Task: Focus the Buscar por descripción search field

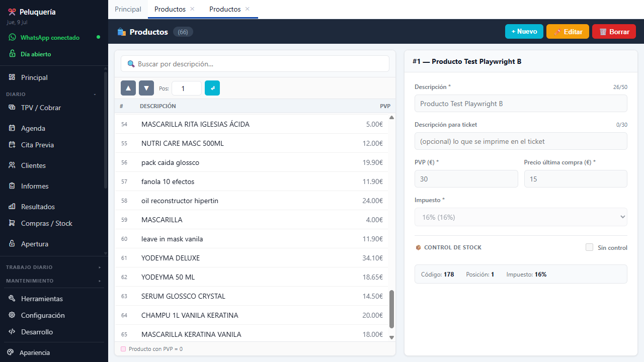Action: pos(255,64)
